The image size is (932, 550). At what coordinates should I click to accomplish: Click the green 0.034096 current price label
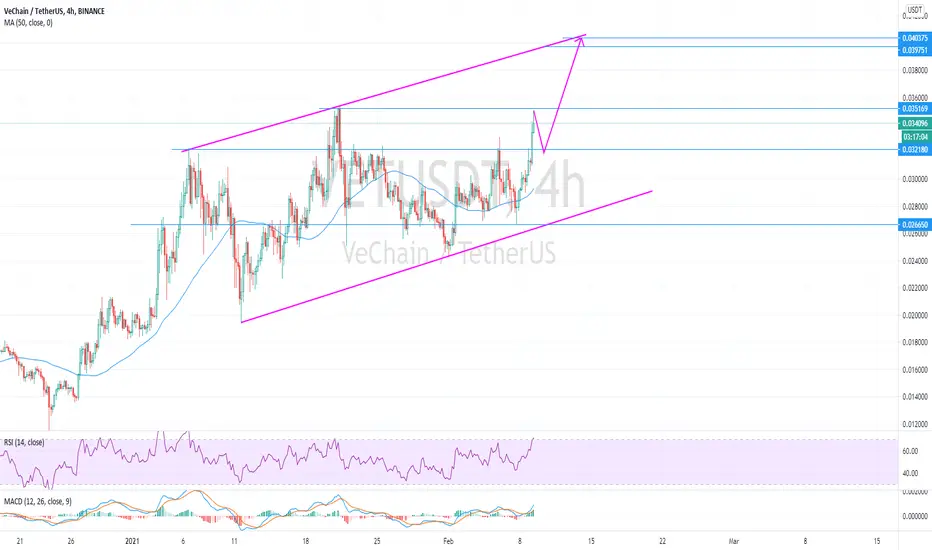[914, 124]
